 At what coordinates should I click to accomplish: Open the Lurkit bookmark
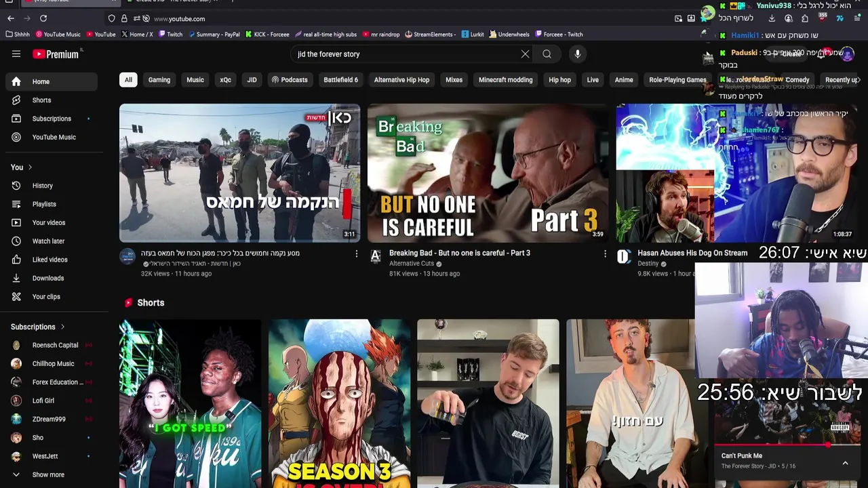coord(473,34)
